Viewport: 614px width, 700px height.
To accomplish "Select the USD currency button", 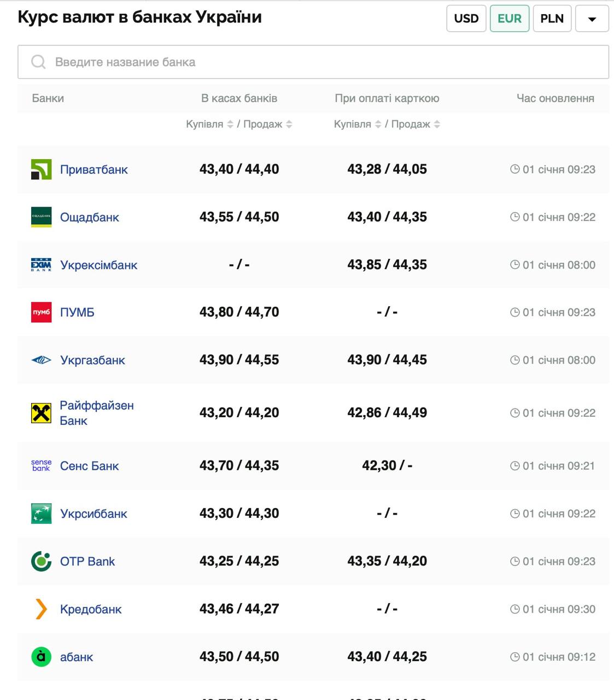I will (x=466, y=19).
